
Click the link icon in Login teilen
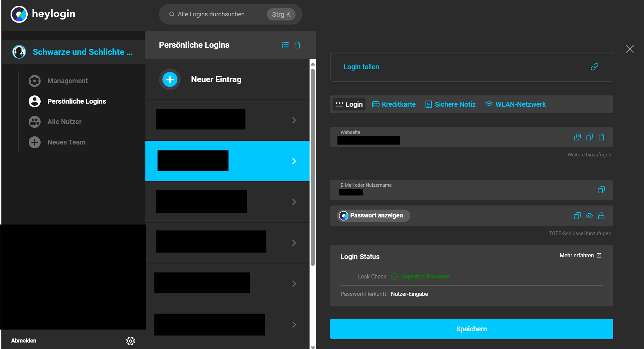(594, 67)
